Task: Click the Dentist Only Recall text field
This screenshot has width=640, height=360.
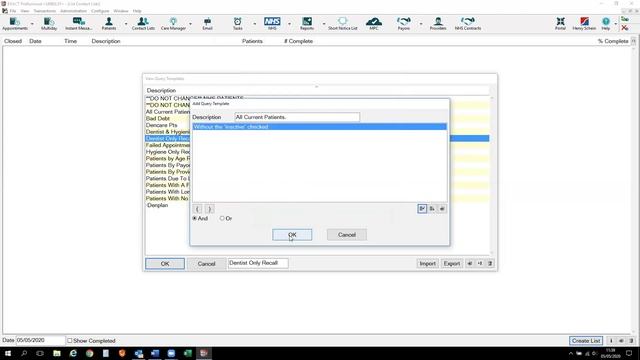Action: pyautogui.click(x=258, y=263)
